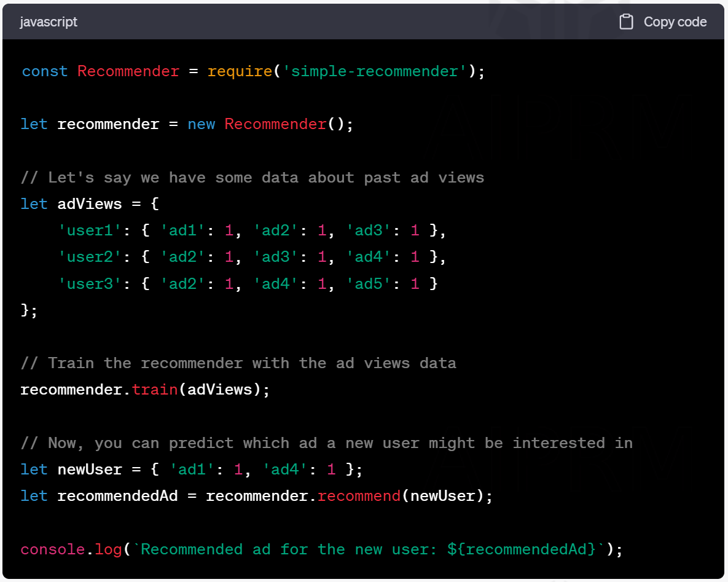The height and width of the screenshot is (582, 728).
Task: Click the recommend method call
Action: [359, 496]
